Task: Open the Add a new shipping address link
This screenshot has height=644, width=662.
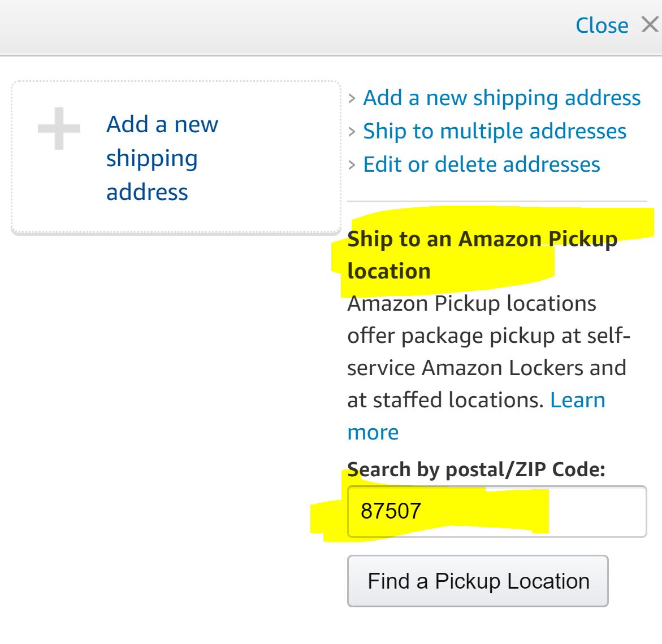Action: [501, 98]
